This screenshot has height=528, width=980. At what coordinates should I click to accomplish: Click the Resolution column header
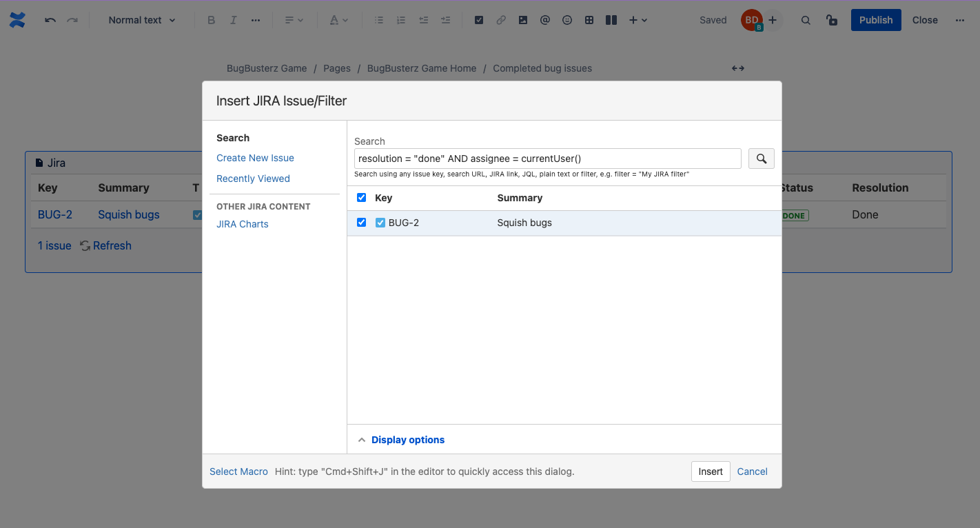pyautogui.click(x=880, y=187)
